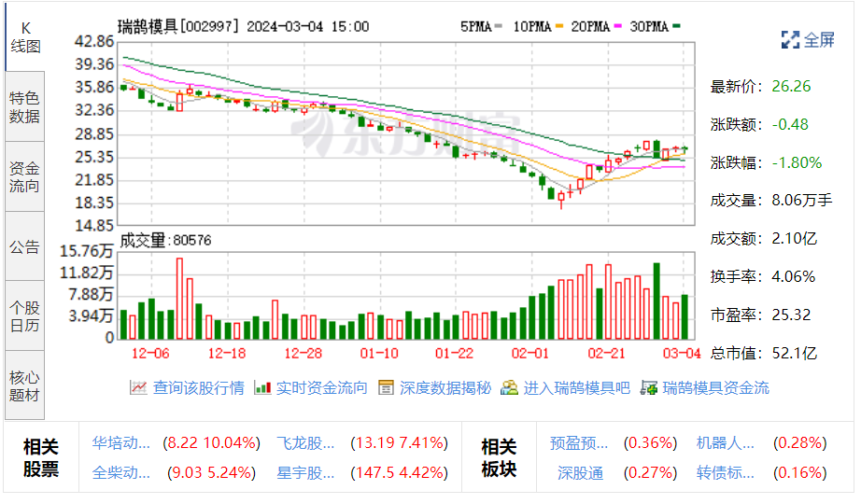
Task: Open related sector 深股通
Action: [x=581, y=472]
